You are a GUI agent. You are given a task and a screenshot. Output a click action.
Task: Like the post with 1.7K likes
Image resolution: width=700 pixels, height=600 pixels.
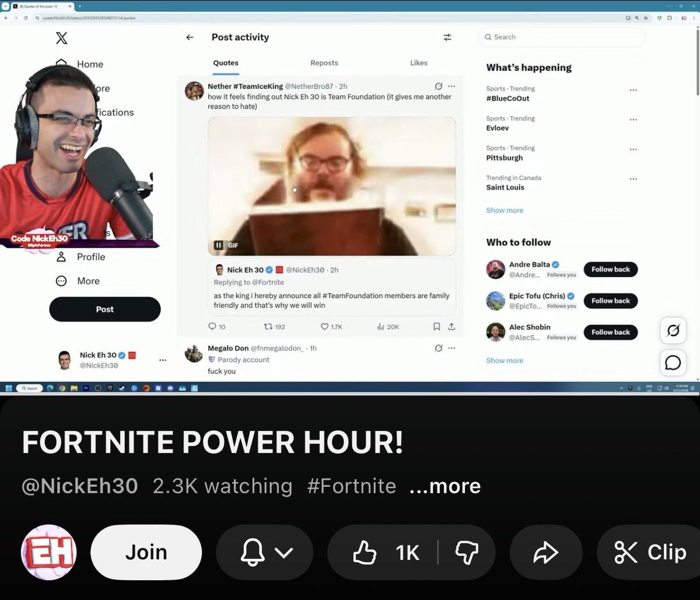[x=324, y=327]
